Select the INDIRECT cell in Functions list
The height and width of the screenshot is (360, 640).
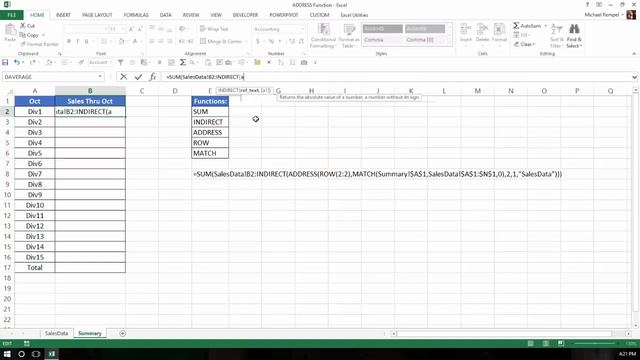(x=210, y=122)
